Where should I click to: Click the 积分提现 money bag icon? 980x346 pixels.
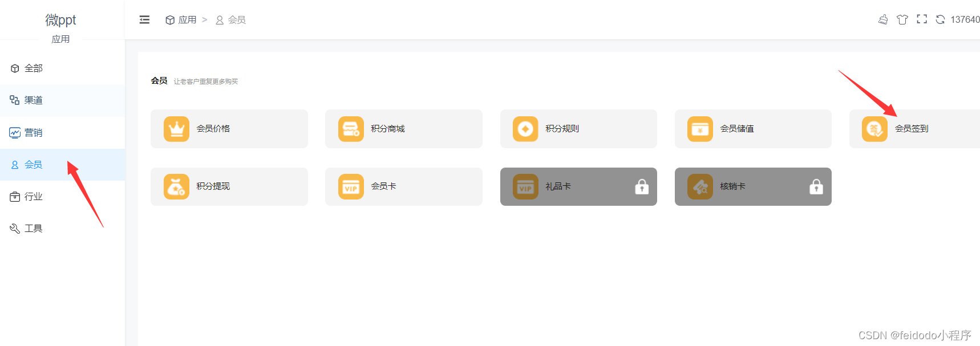176,186
